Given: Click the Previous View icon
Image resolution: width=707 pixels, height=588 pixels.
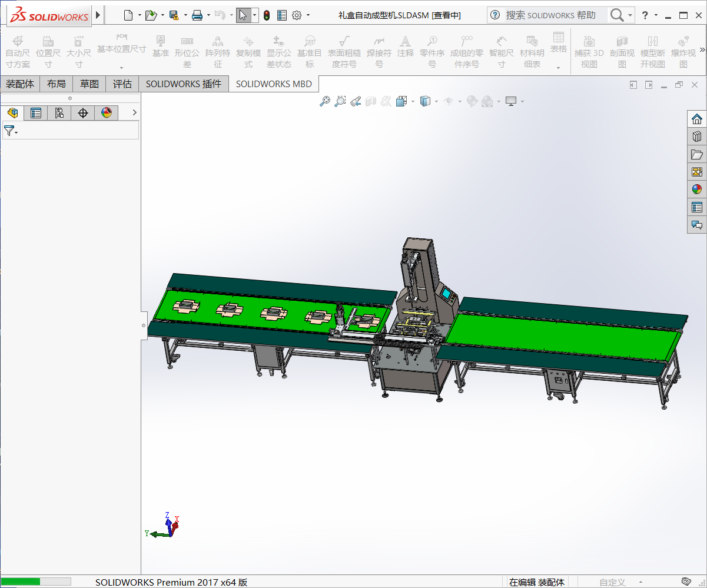Looking at the screenshot, I should (x=355, y=102).
